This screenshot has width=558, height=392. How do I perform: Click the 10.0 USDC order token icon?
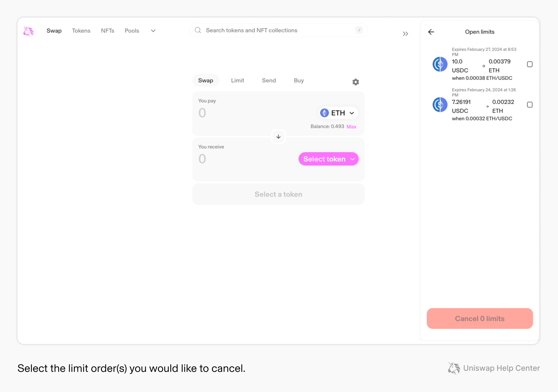[x=440, y=64]
